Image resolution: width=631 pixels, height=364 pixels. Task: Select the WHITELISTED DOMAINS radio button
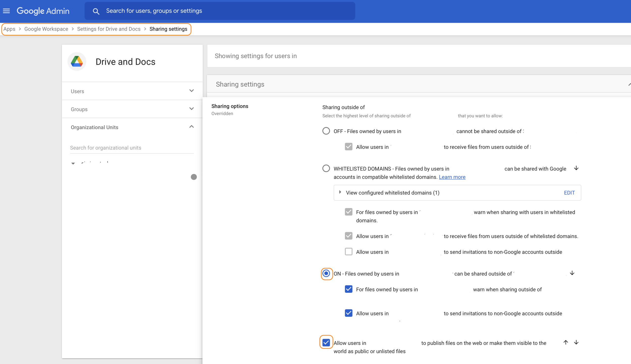click(x=326, y=168)
